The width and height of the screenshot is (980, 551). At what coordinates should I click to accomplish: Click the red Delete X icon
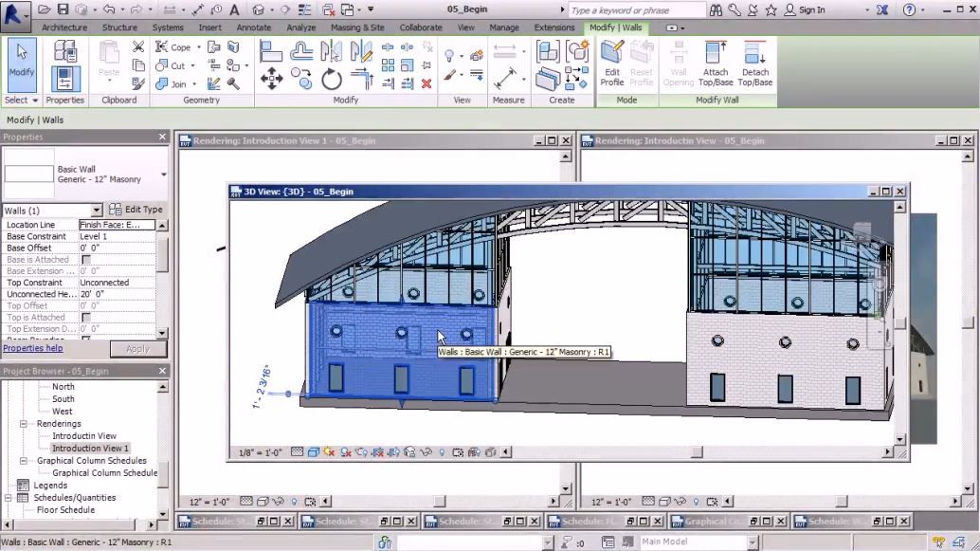[426, 83]
